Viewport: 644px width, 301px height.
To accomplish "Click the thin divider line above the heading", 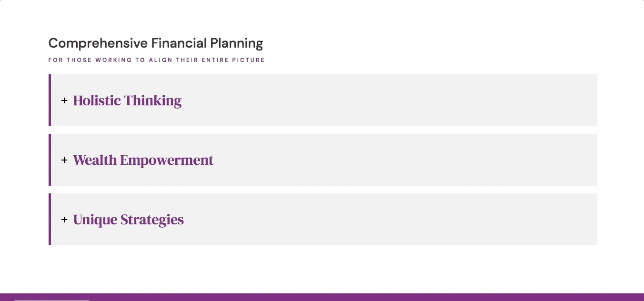I will coord(322,16).
